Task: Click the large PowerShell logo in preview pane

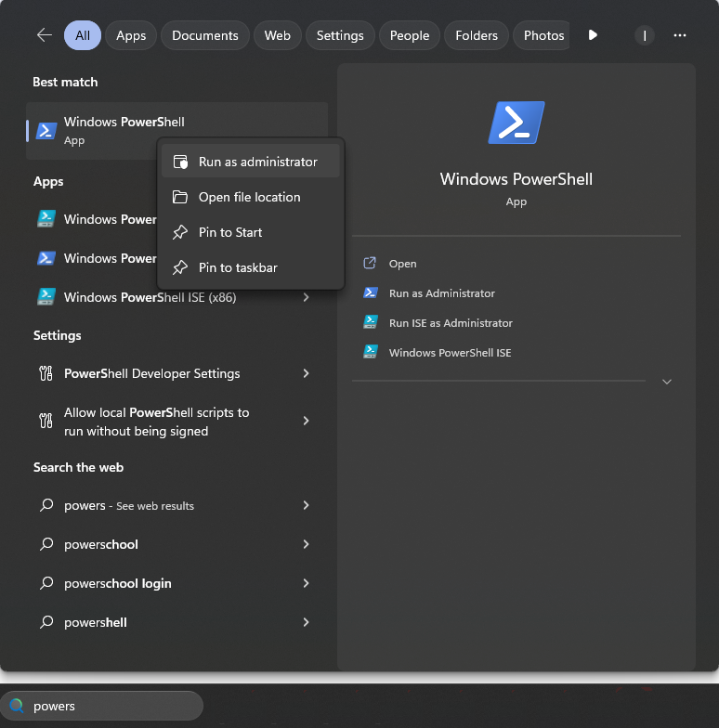Action: click(x=516, y=123)
